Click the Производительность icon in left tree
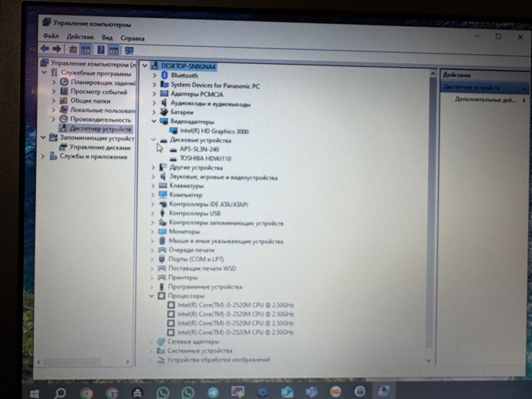The image size is (532, 399). [x=63, y=119]
